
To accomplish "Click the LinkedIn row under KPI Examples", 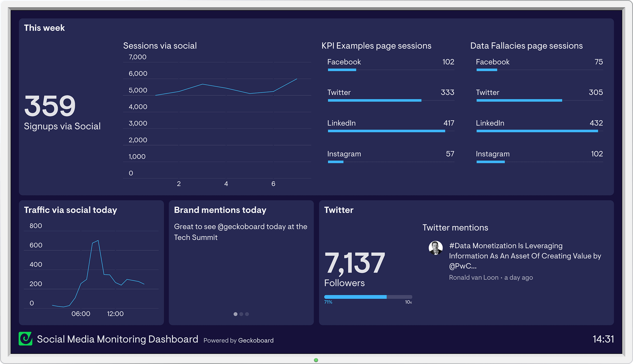I will [x=391, y=126].
